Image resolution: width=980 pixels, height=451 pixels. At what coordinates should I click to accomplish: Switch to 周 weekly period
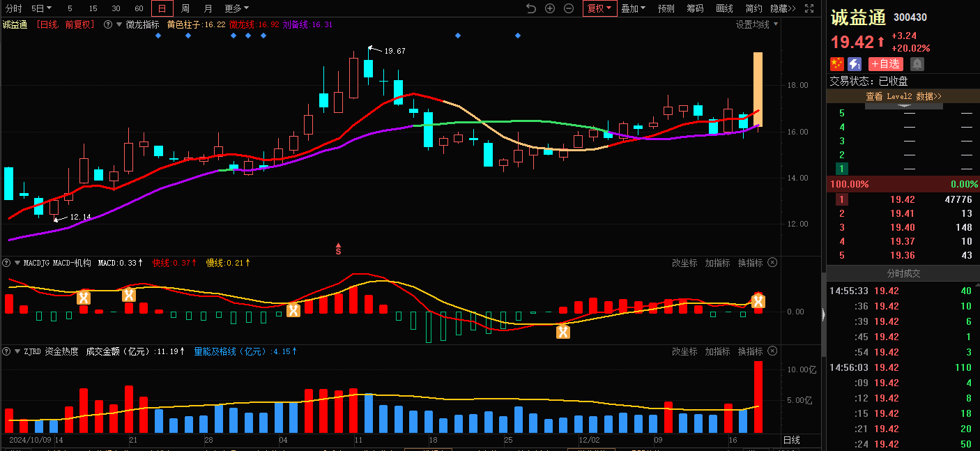pos(185,8)
